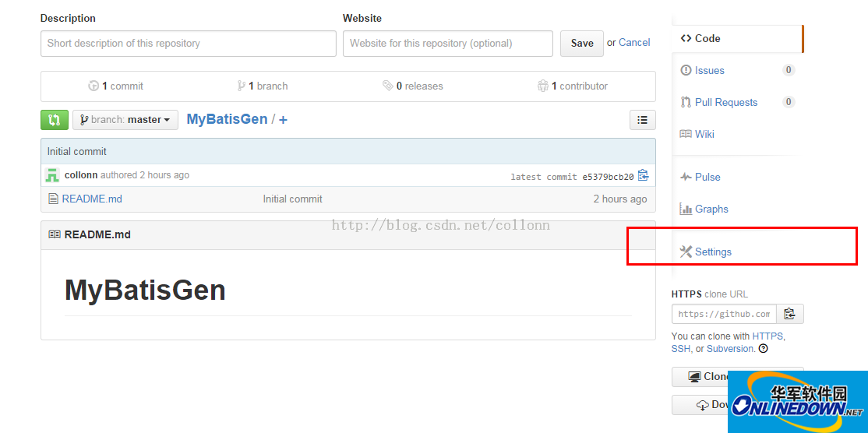This screenshot has height=433, width=868.
Task: Switch clone method to SSH link
Action: (x=681, y=349)
